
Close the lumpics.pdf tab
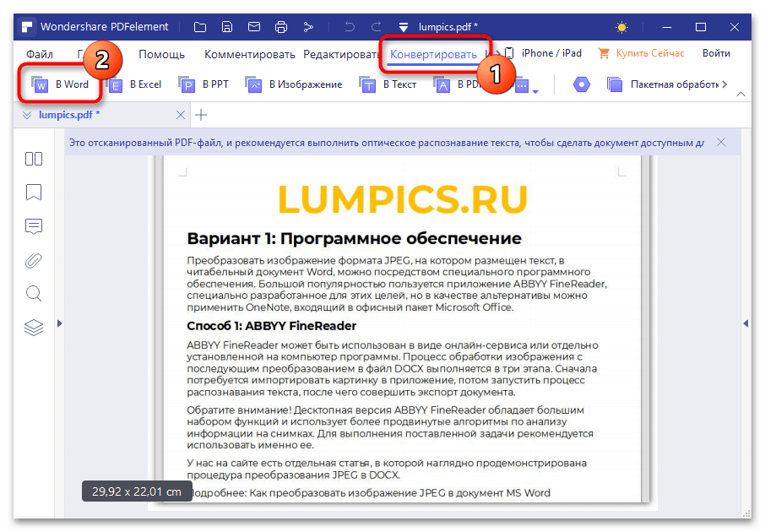tap(181, 115)
